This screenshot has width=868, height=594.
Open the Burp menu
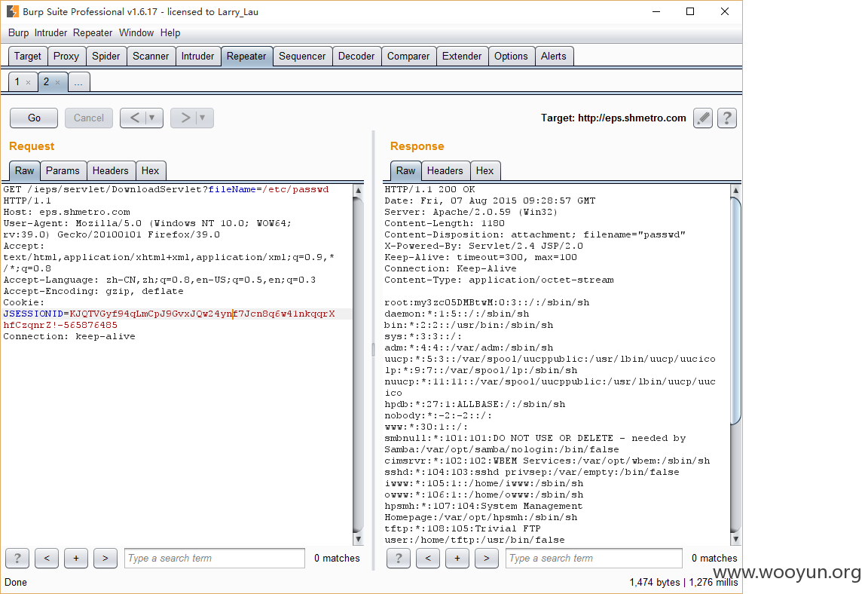18,32
